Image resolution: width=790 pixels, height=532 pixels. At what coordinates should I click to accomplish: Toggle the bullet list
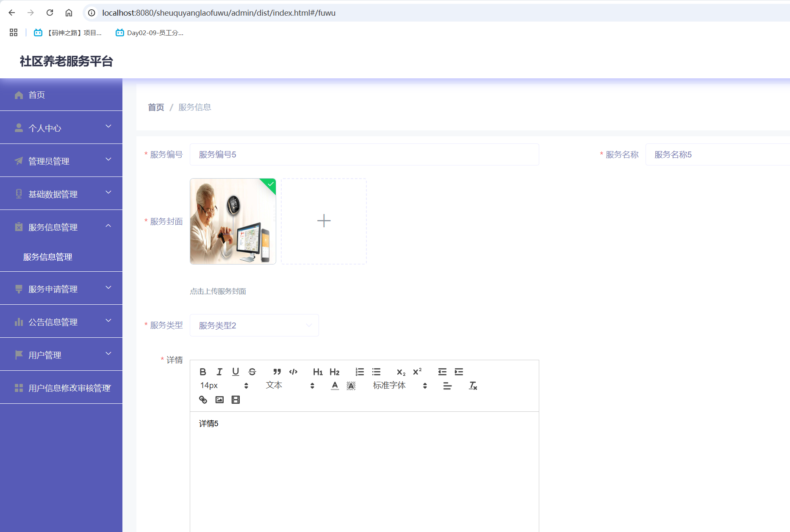coord(376,372)
